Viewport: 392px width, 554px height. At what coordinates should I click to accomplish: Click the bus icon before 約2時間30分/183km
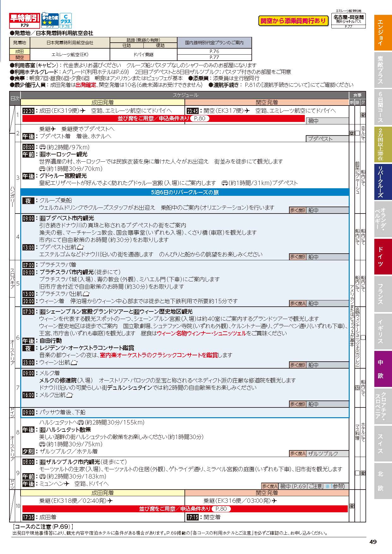pos(42,476)
